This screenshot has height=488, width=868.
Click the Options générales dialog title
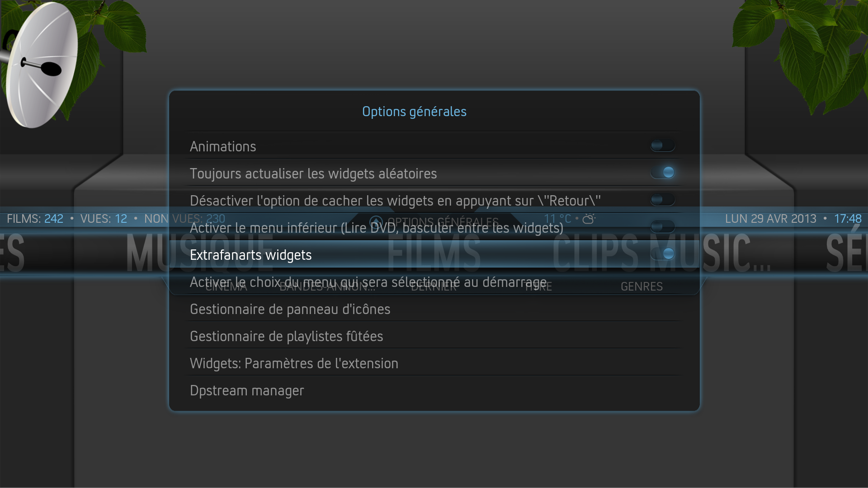pyautogui.click(x=414, y=112)
